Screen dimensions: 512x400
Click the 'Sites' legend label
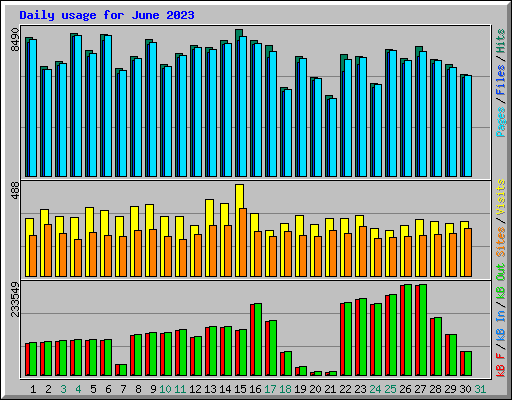click(501, 242)
